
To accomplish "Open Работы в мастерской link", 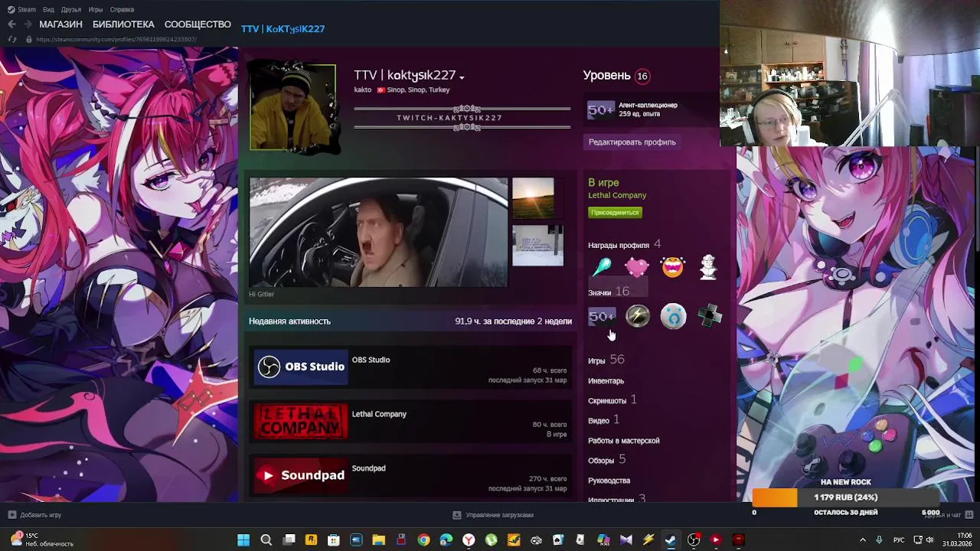I will pos(623,440).
